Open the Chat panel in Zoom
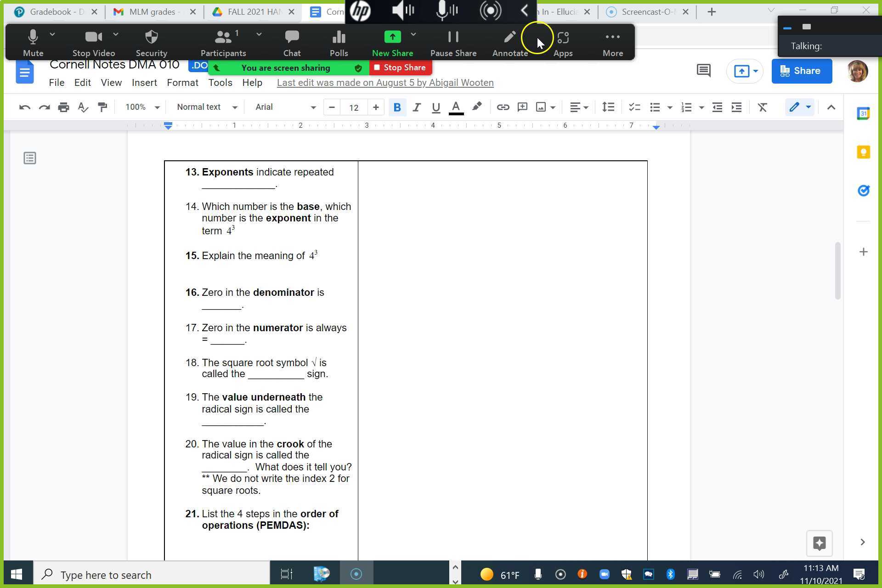The height and width of the screenshot is (588, 882). point(292,42)
